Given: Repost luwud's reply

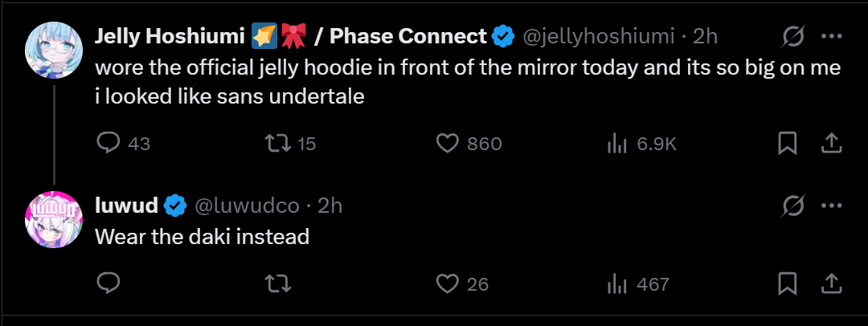Looking at the screenshot, I should 277,283.
